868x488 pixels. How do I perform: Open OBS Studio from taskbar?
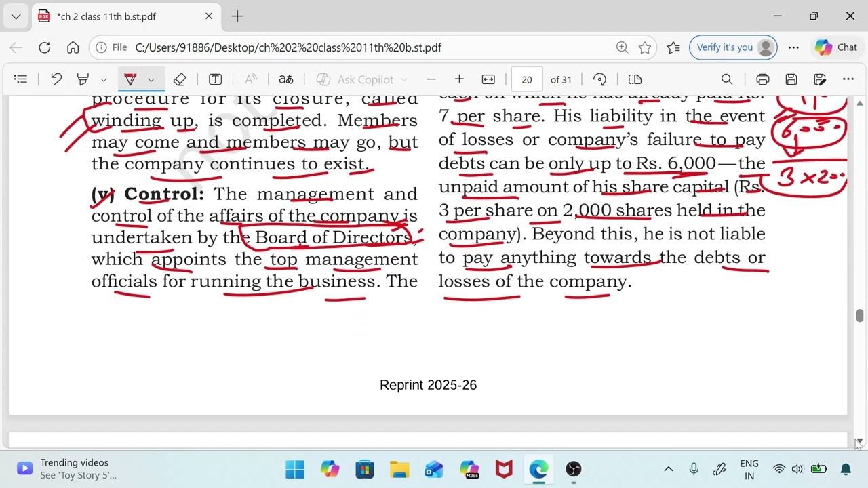pos(574,469)
